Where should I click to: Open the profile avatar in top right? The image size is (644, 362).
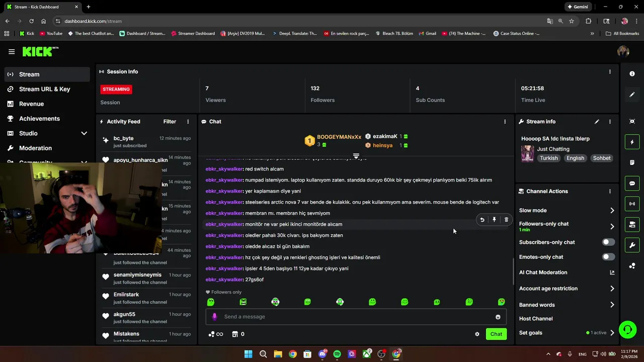coord(623,51)
